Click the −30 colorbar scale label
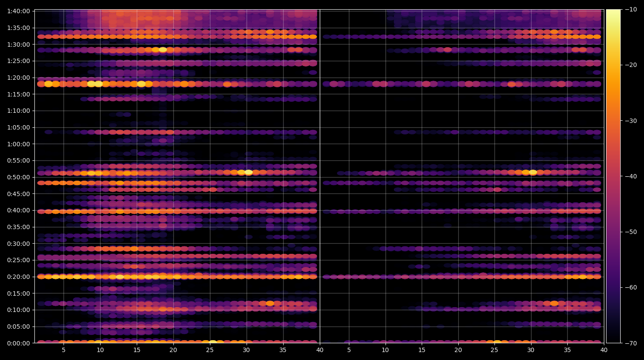Image resolution: width=644 pixels, height=360 pixels. [631, 121]
